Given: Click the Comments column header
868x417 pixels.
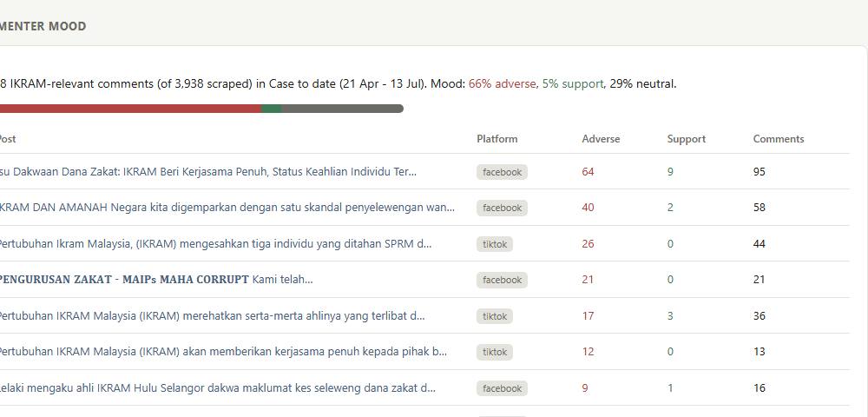Looking at the screenshot, I should (x=779, y=139).
